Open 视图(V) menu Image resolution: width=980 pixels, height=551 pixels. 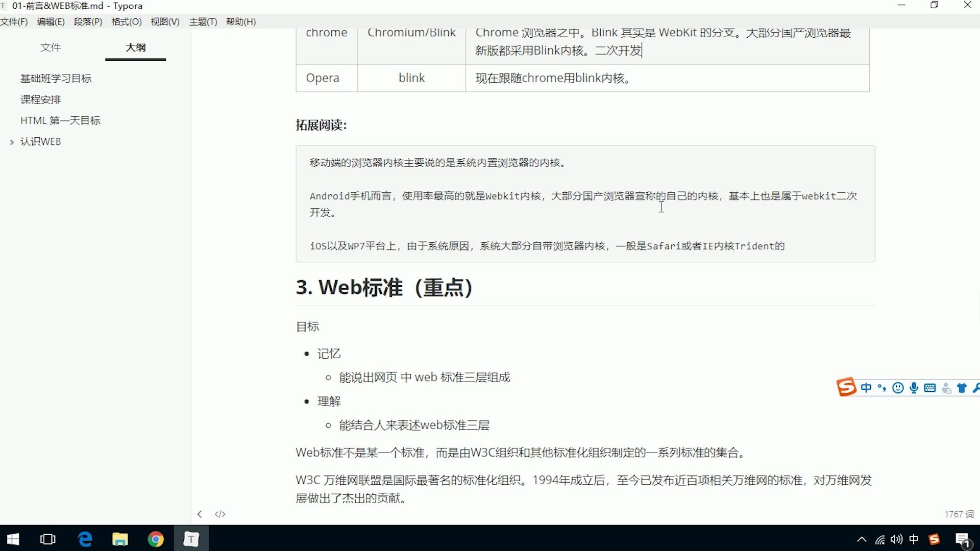[x=165, y=21]
